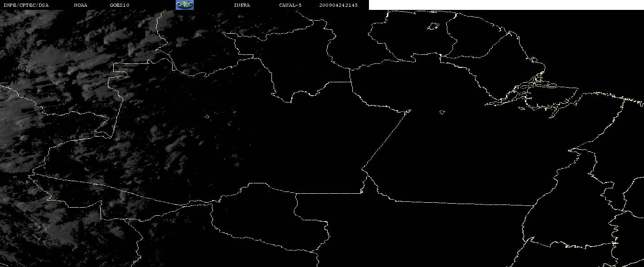The width and height of the screenshot is (644, 267).
Task: Click the NOAA label in the header
Action: point(80,5)
